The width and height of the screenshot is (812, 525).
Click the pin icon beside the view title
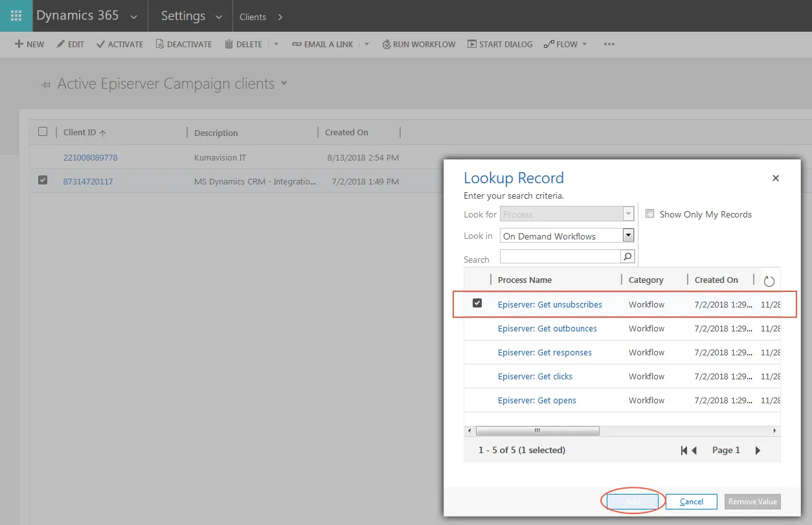tap(45, 85)
